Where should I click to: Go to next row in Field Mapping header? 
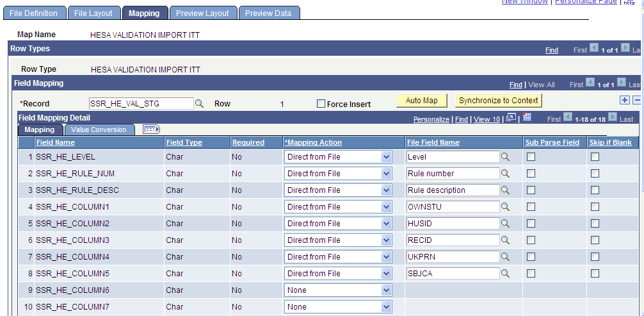[x=622, y=82]
